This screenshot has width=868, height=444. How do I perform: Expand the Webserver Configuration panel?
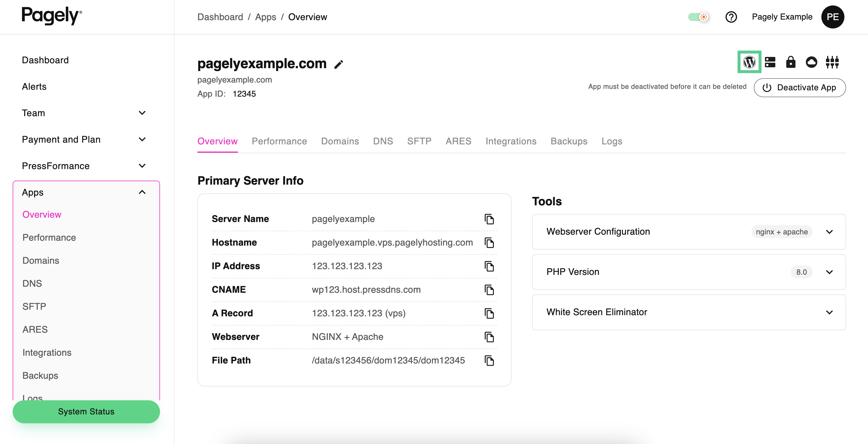point(688,231)
